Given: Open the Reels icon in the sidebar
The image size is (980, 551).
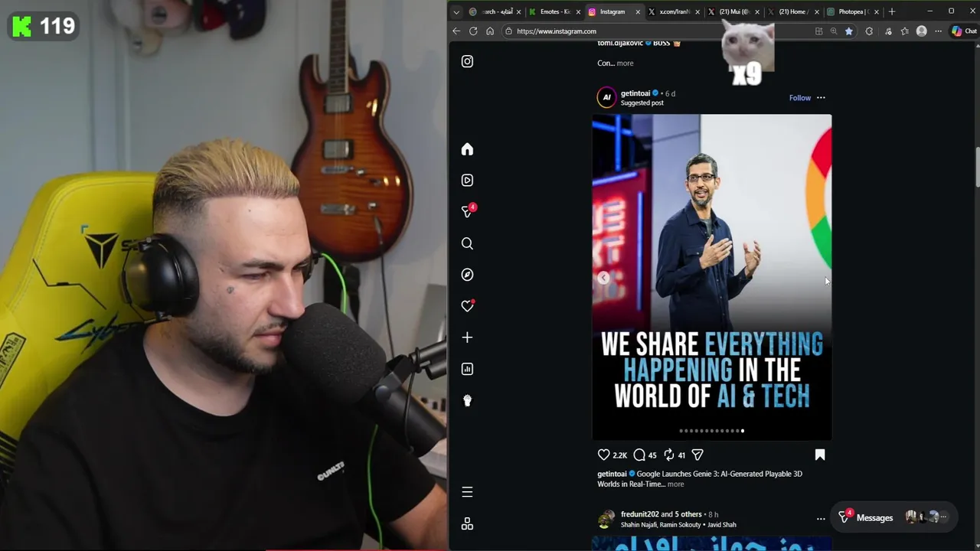Looking at the screenshot, I should pos(467,181).
